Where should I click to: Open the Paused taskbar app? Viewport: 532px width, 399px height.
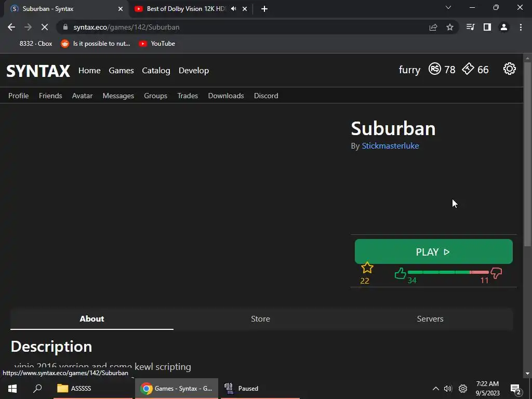[260, 388]
